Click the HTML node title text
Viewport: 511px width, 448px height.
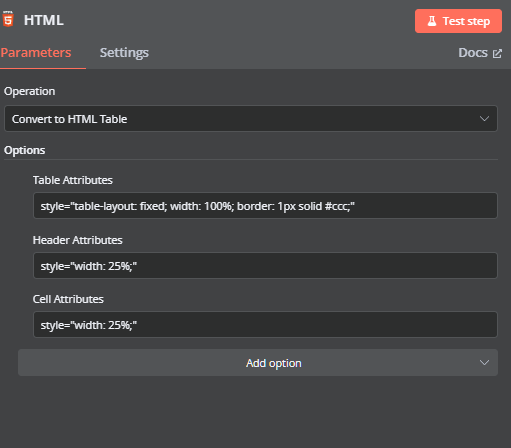tap(44, 20)
